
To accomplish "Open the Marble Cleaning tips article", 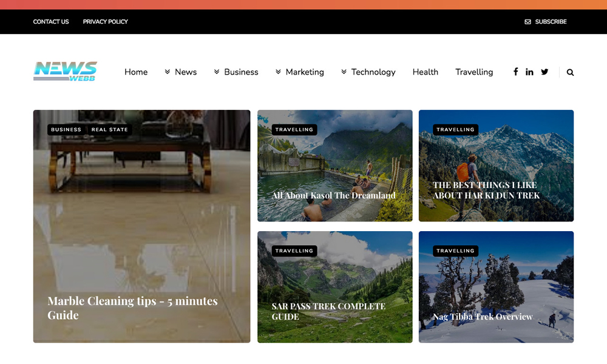I will point(132,308).
